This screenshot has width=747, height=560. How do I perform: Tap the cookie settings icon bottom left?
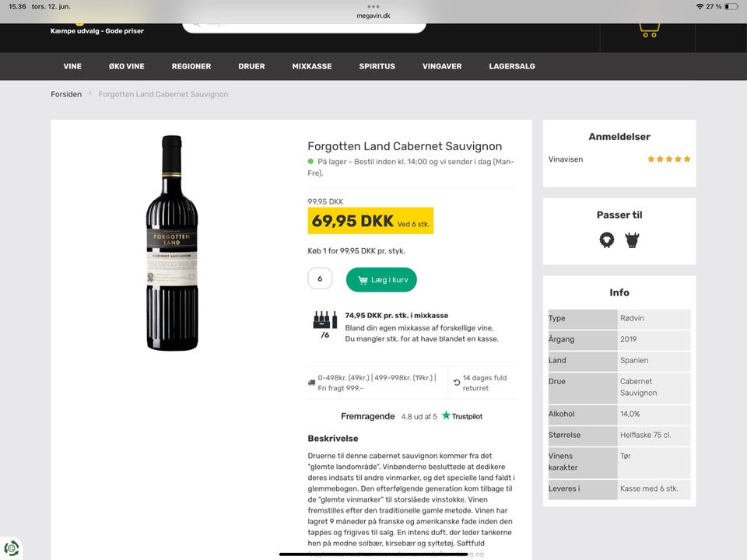click(x=11, y=548)
